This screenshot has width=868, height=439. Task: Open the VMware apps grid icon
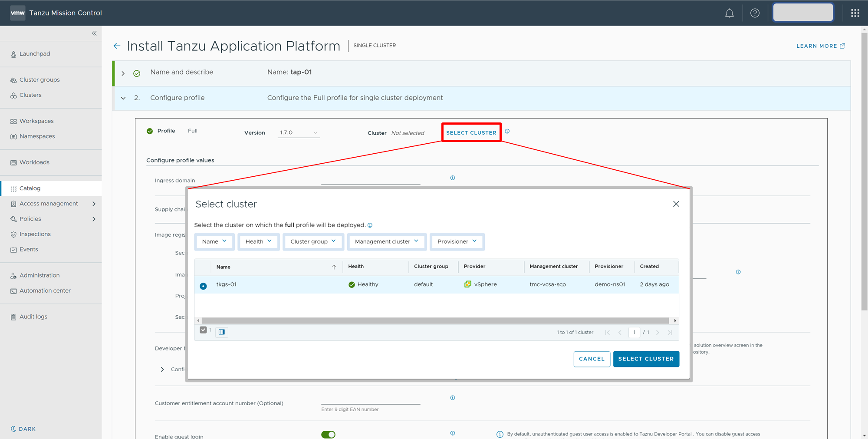855,13
